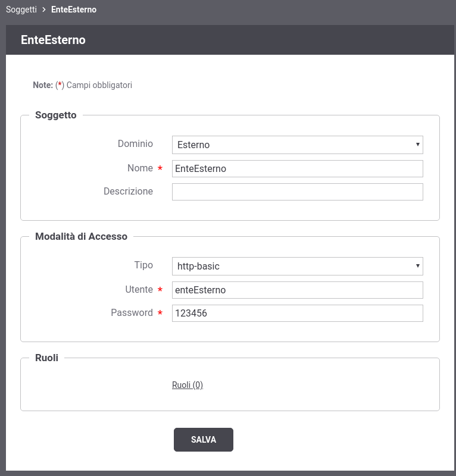456x476 pixels.
Task: Click into the empty Descrizione field
Action: [x=297, y=192]
